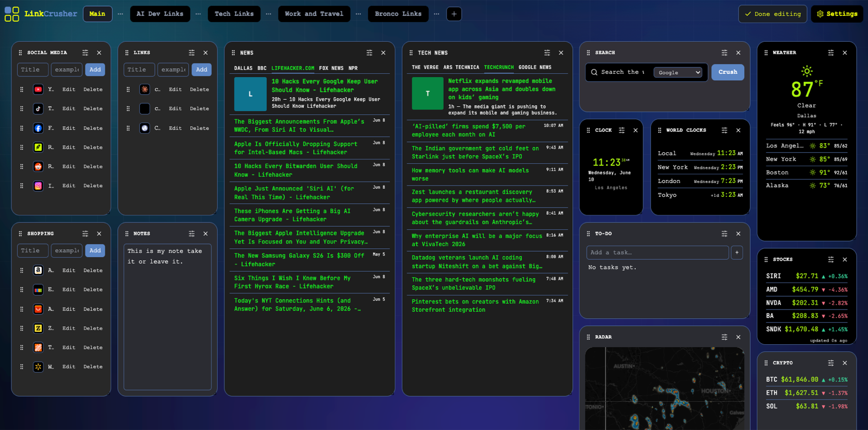This screenshot has width=868, height=430.
Task: Click the Crush search button
Action: click(727, 72)
